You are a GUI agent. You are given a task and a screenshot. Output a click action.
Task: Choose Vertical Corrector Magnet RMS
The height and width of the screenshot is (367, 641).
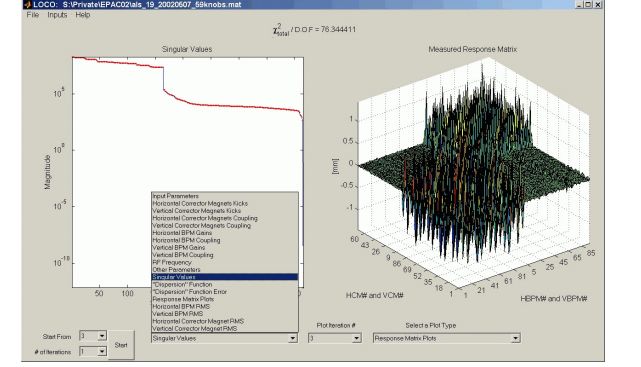pyautogui.click(x=224, y=329)
